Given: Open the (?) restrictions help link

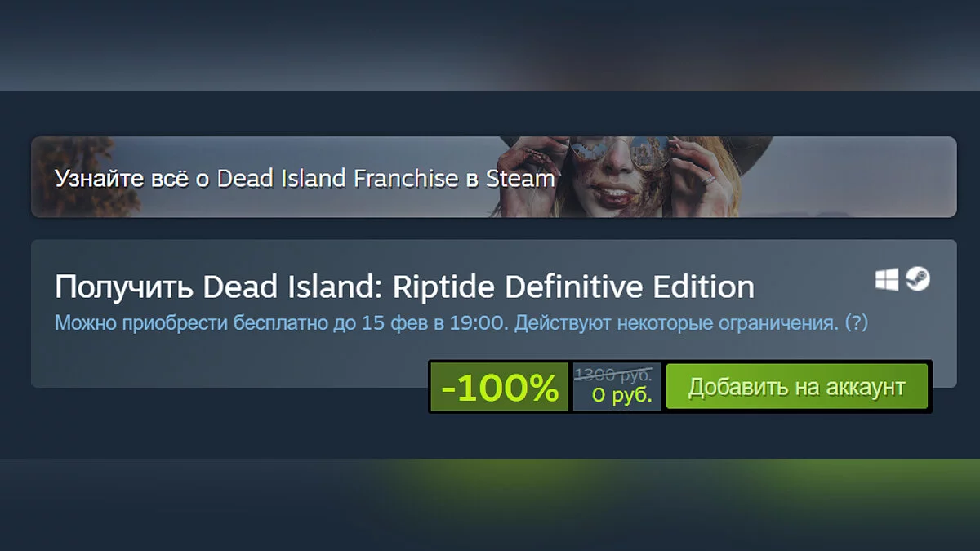Looking at the screenshot, I should [x=856, y=323].
